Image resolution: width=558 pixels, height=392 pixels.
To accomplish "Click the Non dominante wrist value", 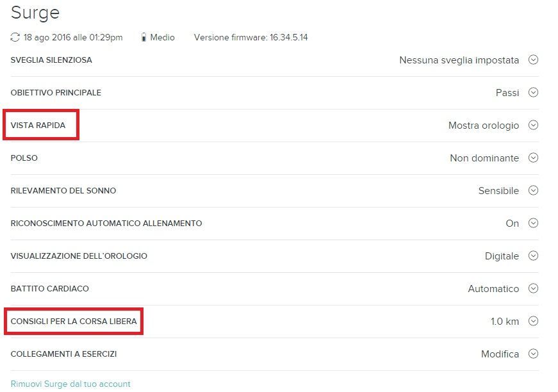I will (484, 158).
